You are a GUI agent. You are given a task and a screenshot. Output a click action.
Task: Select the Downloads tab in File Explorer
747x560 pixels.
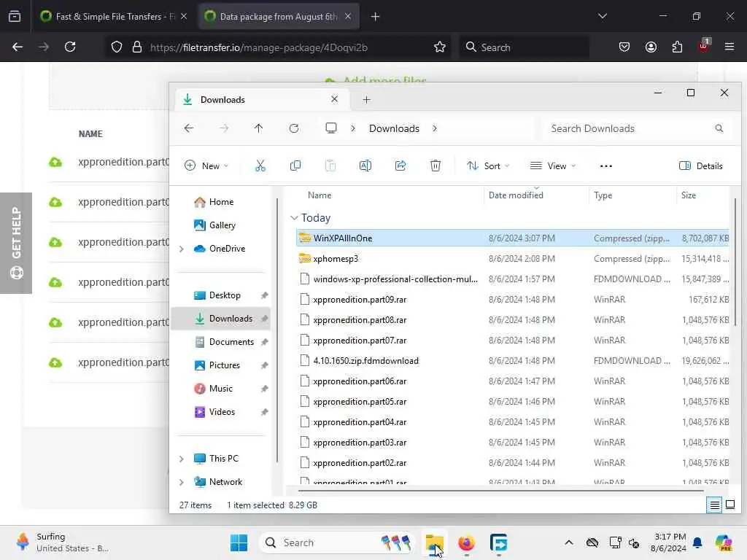[261, 99]
